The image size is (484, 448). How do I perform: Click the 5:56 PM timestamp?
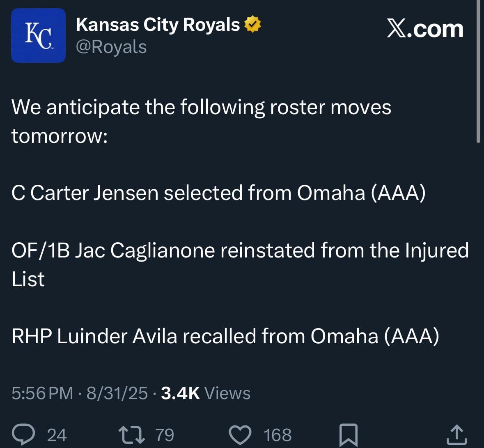(x=42, y=393)
